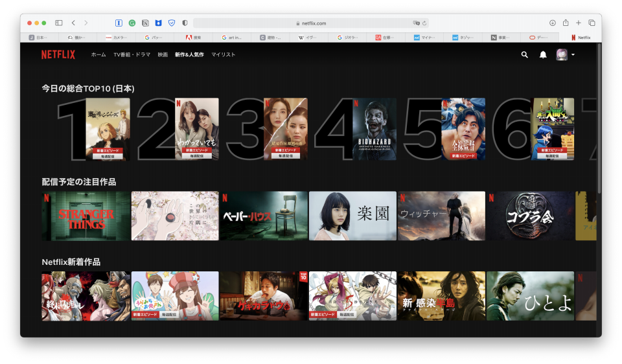
Task: Show downloads with the download icon
Action: (552, 23)
